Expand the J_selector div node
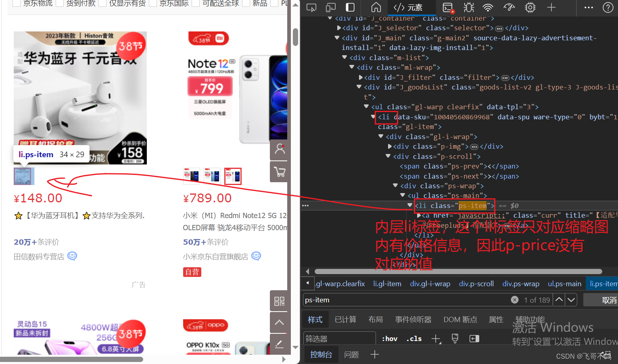Viewport: 618px width, 364px height. [339, 28]
